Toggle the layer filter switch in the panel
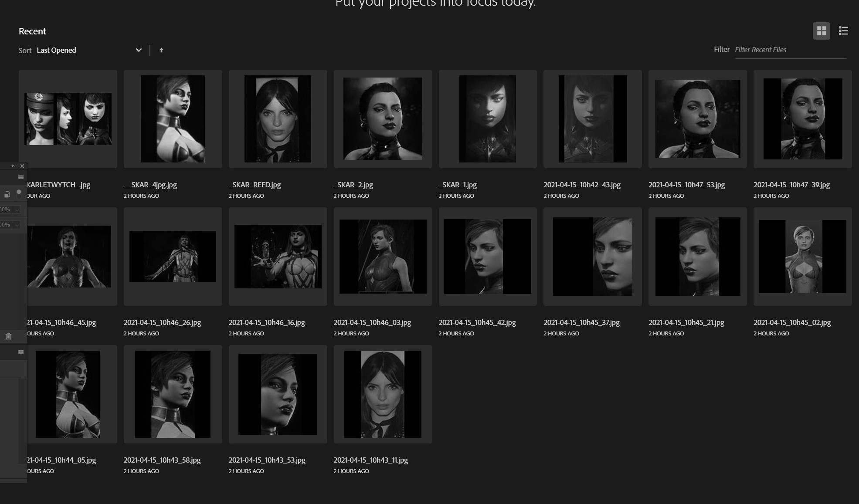The width and height of the screenshot is (859, 504). click(19, 193)
